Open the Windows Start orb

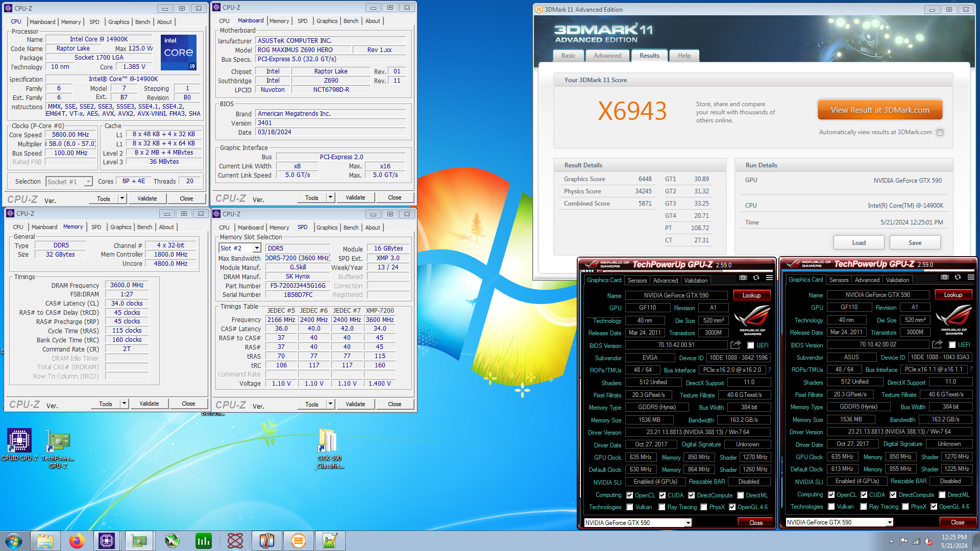[x=14, y=541]
